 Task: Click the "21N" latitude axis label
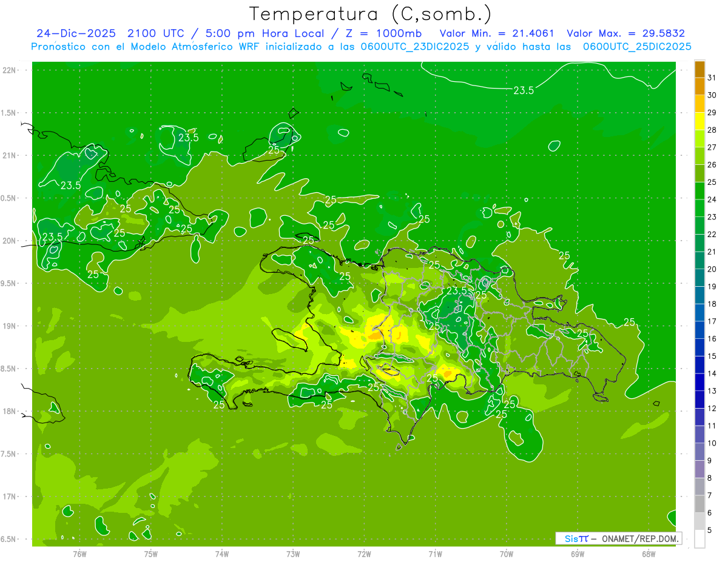(10, 155)
